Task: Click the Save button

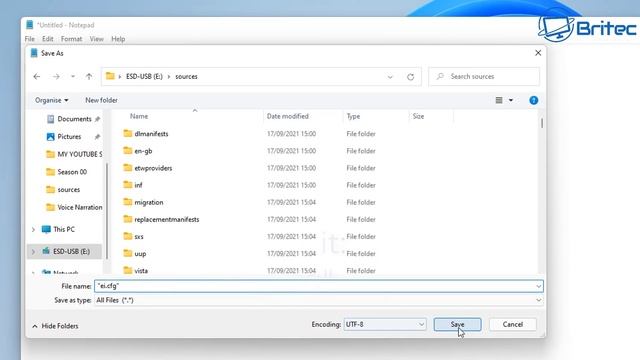Action: tap(458, 324)
